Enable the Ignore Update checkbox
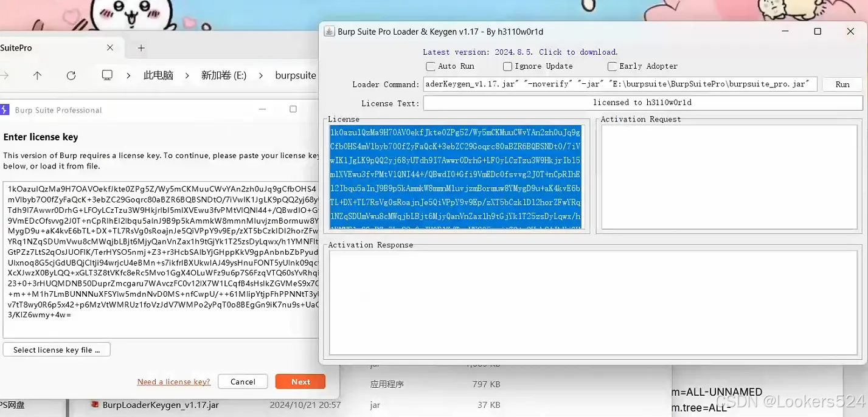Screen dimensions: 868x417 click(x=507, y=66)
